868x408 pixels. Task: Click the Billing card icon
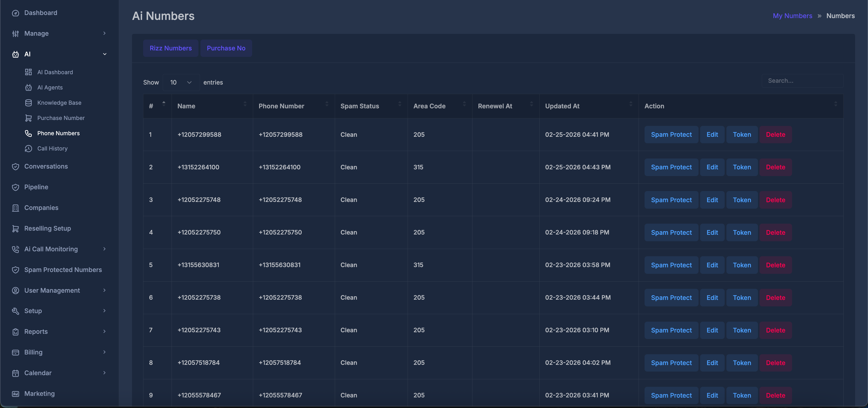click(x=16, y=352)
